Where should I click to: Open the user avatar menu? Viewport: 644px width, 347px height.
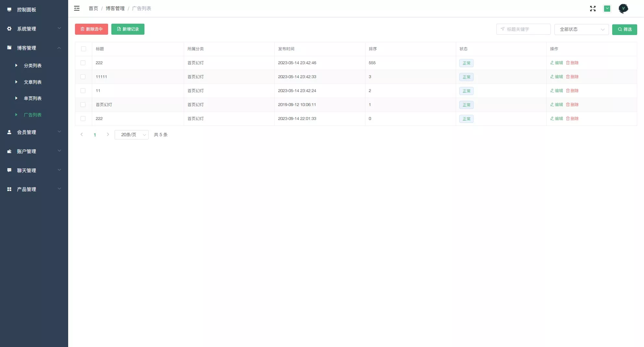pos(623,9)
